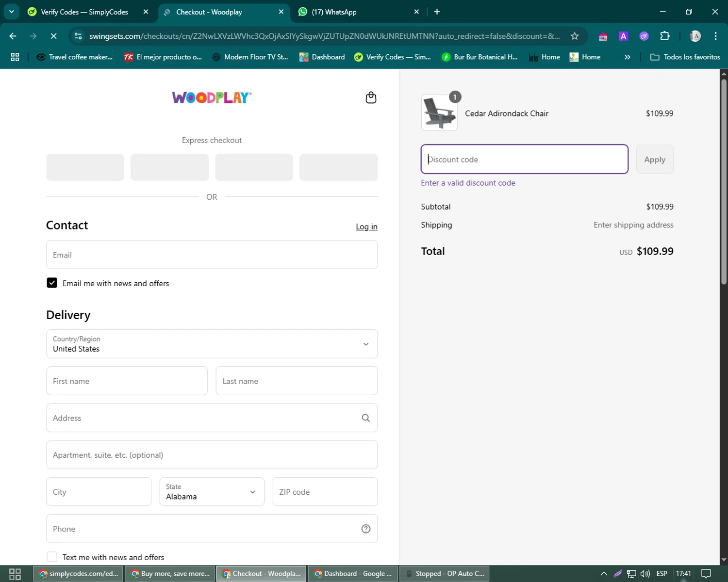Screen dimensions: 728x582
Task: Open the Dashboard bookmark
Action: [322, 57]
